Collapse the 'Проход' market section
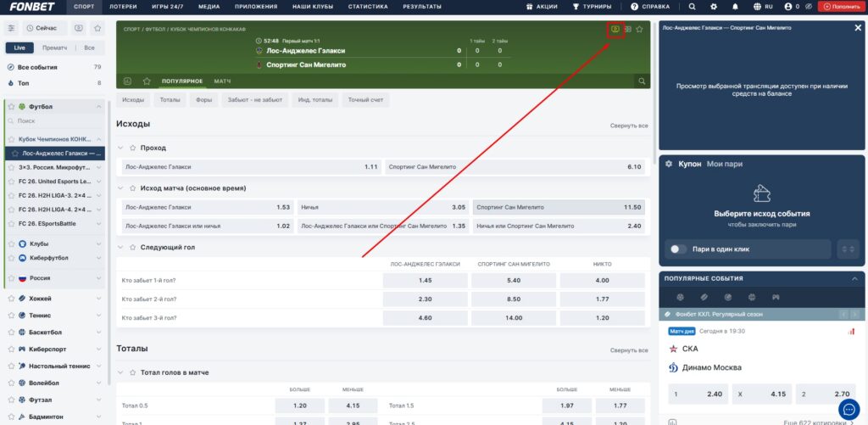The width and height of the screenshot is (868, 425). click(121, 148)
